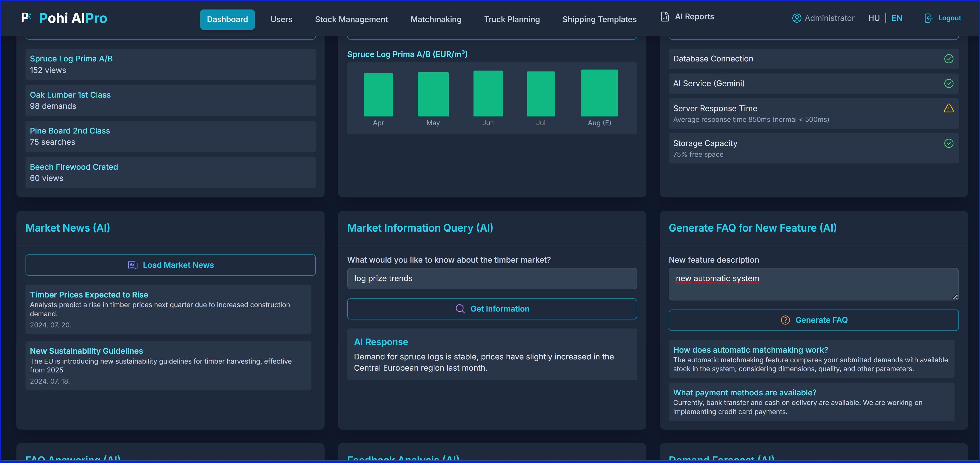Click the AI Reports document icon
Screen dimensions: 980x463
[664, 17]
